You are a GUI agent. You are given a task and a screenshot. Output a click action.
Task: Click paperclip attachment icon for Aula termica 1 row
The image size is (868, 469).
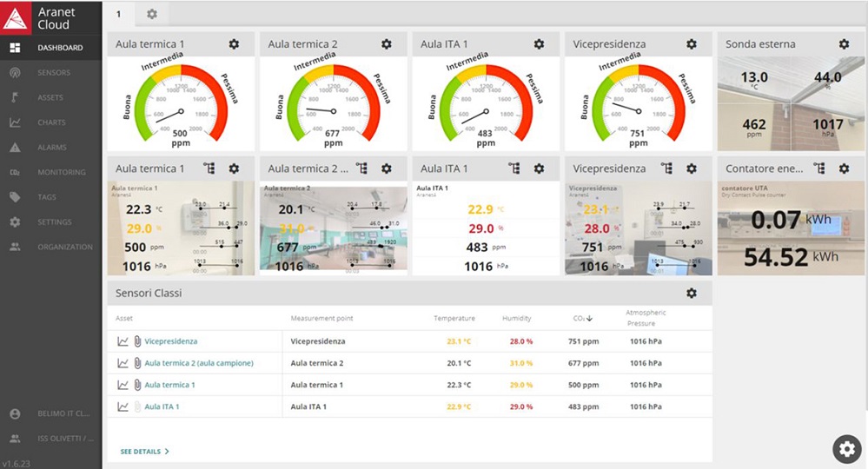136,385
